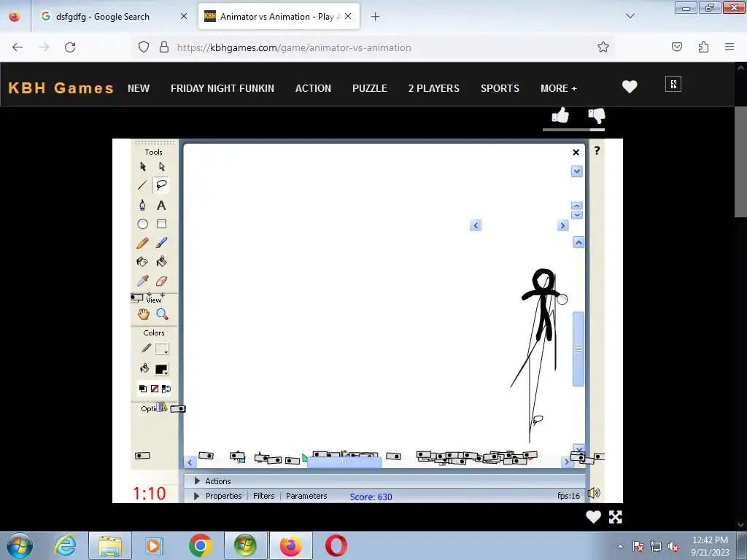This screenshot has height=560, width=747.
Task: Select the Pen nib tool
Action: click(x=142, y=205)
